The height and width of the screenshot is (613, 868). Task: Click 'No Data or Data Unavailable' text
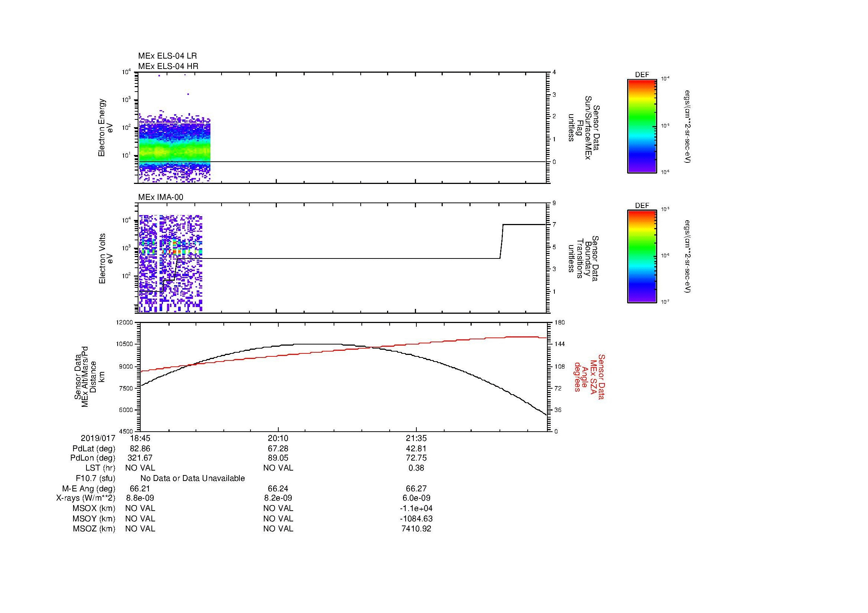[193, 478]
